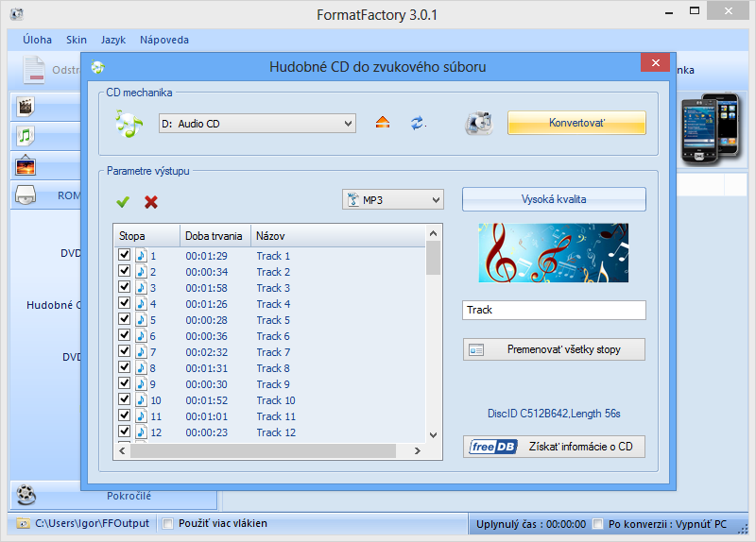The image size is (756, 542).
Task: Open the Jazyk menu
Action: tap(112, 40)
